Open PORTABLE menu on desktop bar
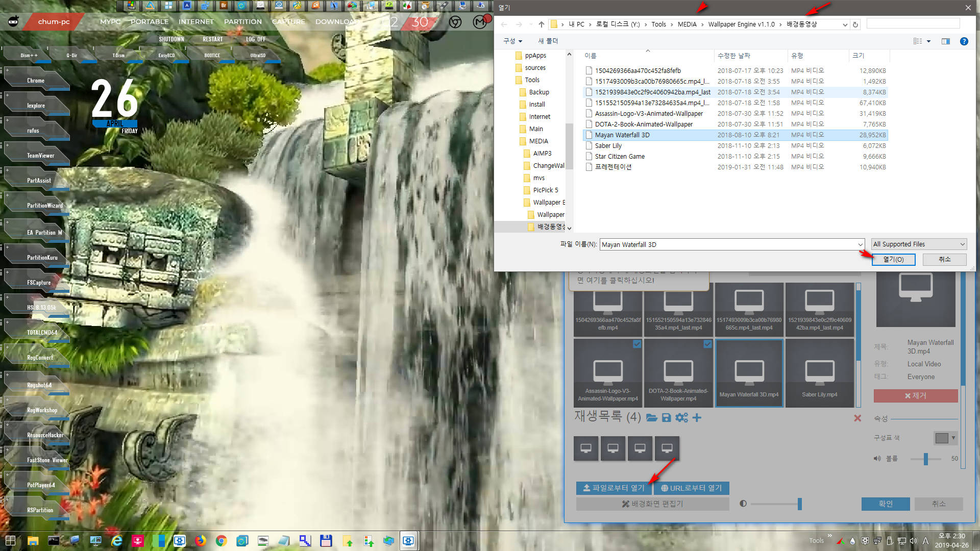Viewport: 980px width, 551px height. pyautogui.click(x=150, y=22)
